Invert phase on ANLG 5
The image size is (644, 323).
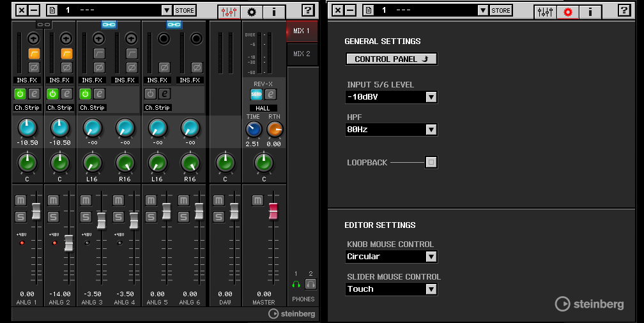[164, 67]
